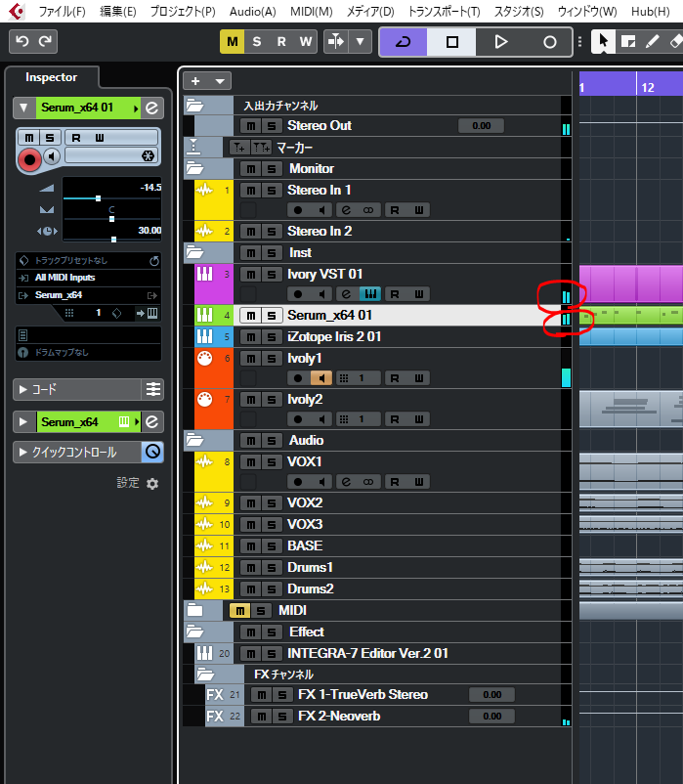Solo the Stereo In 1 track
Screen dimensions: 683x784
click(272, 191)
